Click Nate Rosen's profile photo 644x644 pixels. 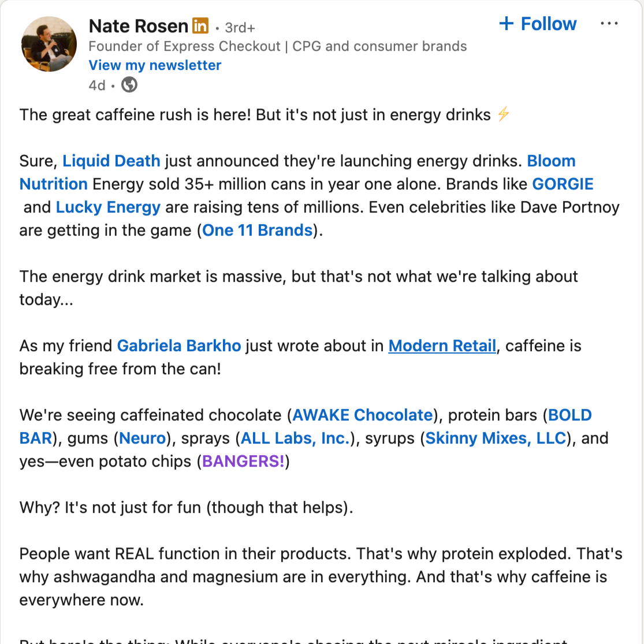click(x=49, y=44)
